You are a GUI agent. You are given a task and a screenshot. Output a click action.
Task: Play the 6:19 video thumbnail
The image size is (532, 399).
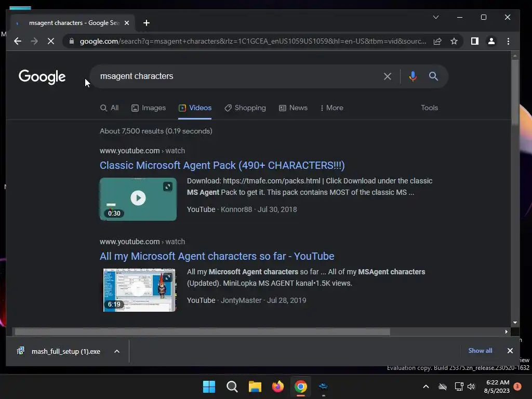coord(138,290)
